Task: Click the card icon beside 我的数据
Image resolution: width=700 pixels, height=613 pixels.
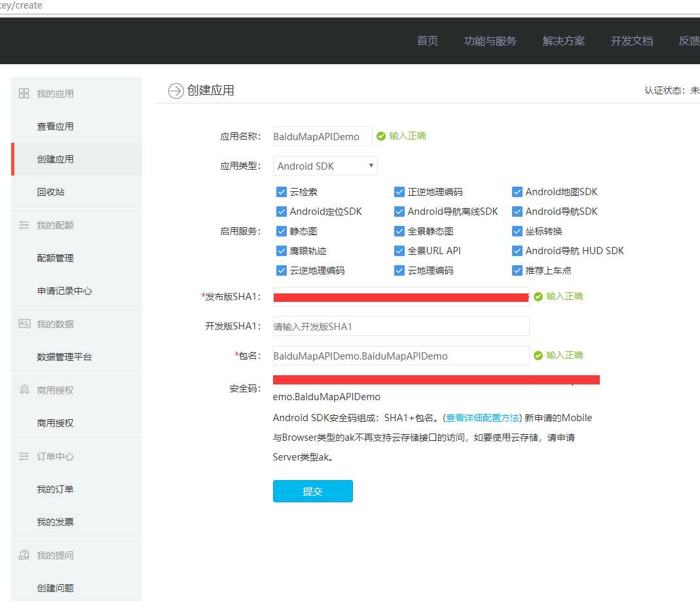Action: pyautogui.click(x=24, y=324)
